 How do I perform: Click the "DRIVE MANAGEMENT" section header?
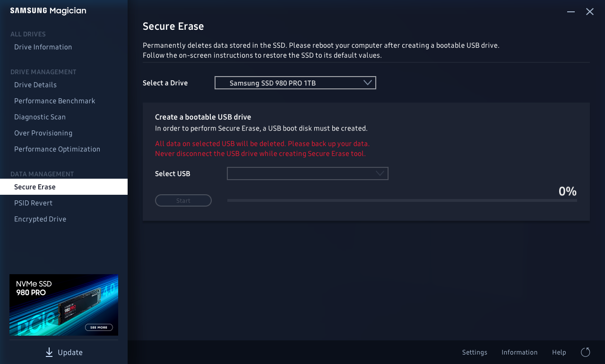[x=43, y=72]
